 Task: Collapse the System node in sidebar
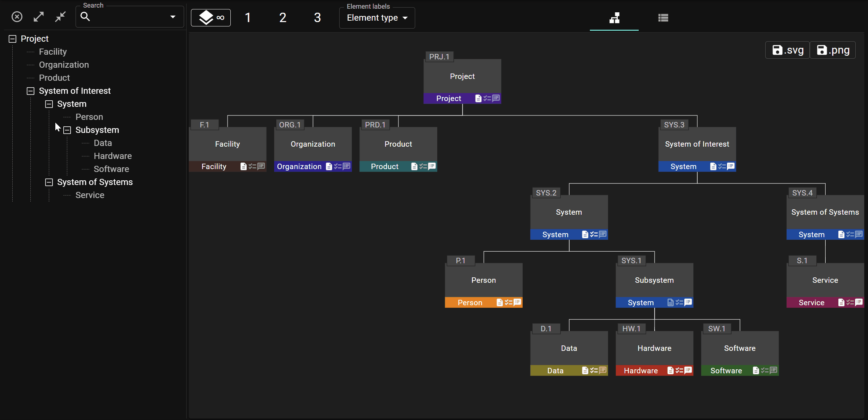click(x=49, y=104)
